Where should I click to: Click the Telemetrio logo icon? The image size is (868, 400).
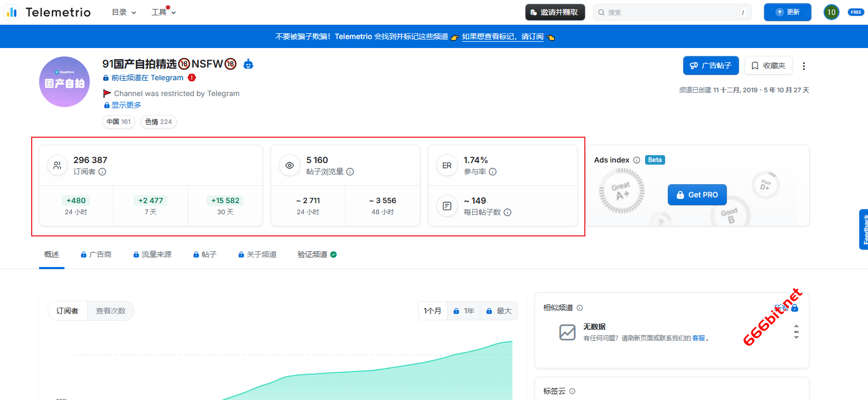tap(12, 12)
